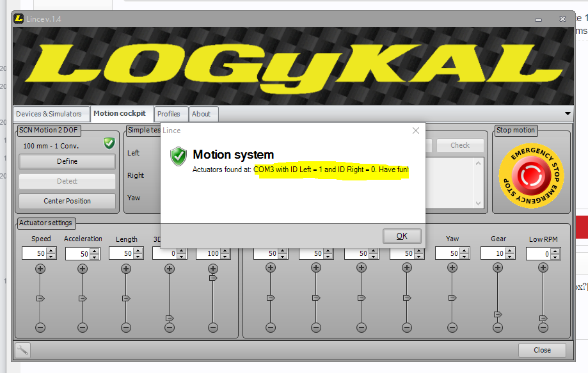Increase Acceleration using its up spinner arrow
Viewport: 588px width, 373px height.
click(x=95, y=251)
